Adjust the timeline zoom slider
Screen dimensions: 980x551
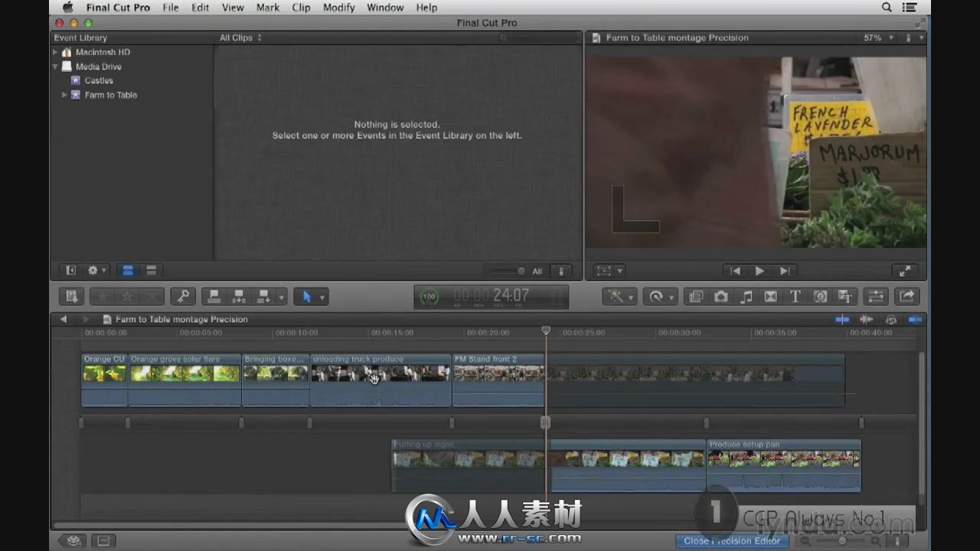tap(842, 540)
